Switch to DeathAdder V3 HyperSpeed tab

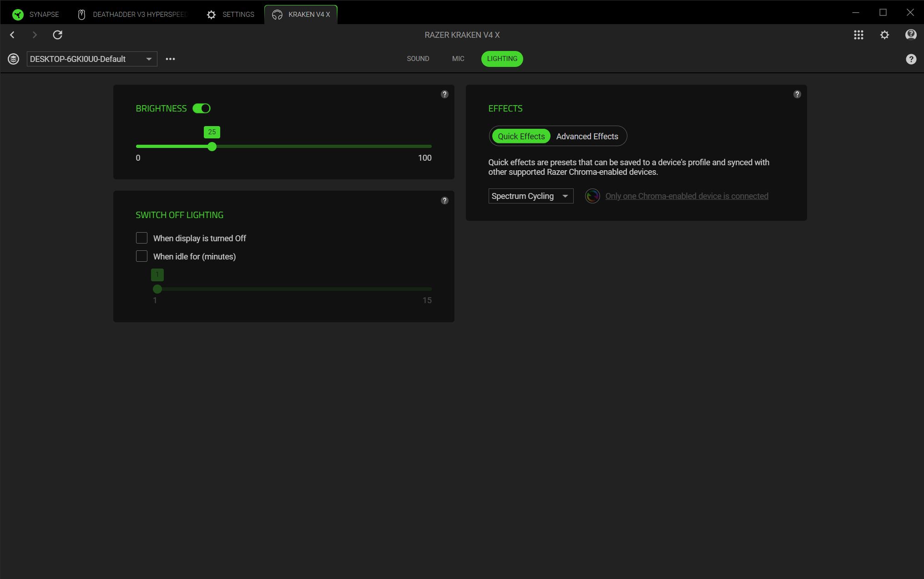tap(132, 15)
